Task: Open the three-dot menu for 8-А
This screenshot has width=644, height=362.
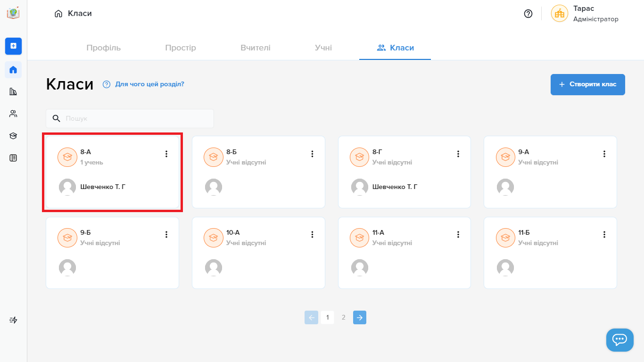Action: click(166, 154)
